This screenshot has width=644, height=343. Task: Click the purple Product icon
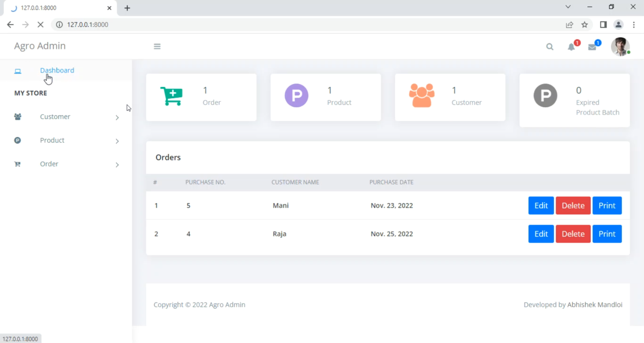coord(296,95)
